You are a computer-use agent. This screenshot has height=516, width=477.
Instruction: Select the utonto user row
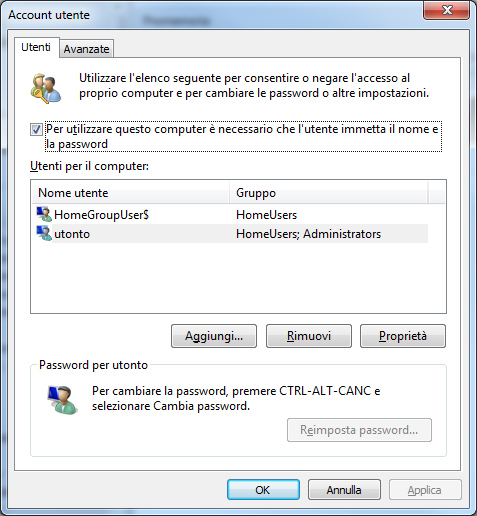[x=232, y=233]
